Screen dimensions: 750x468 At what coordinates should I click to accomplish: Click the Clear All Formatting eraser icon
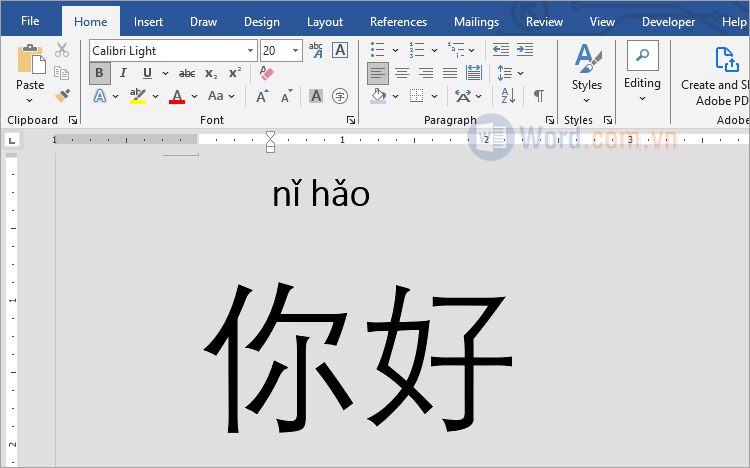coord(266,73)
